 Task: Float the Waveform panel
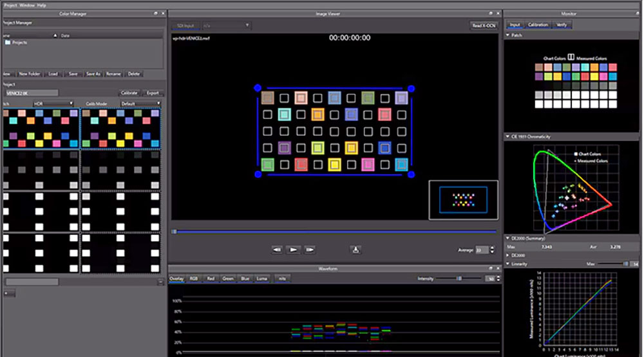pos(490,268)
